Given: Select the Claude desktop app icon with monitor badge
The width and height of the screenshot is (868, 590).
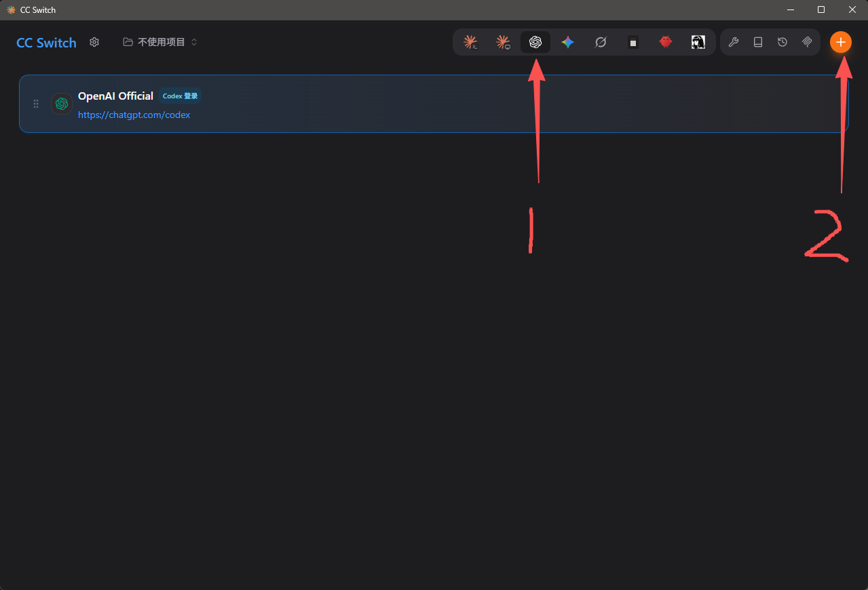Looking at the screenshot, I should [503, 42].
